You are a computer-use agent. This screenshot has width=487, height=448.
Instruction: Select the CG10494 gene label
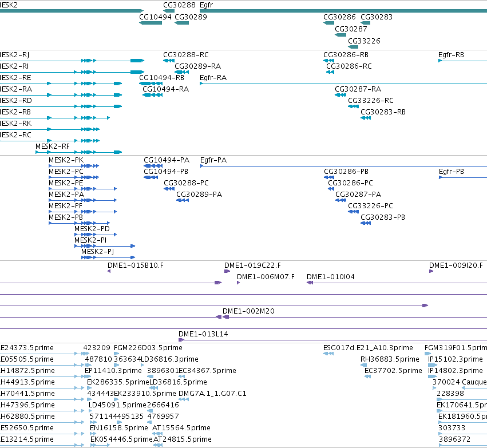(x=155, y=17)
